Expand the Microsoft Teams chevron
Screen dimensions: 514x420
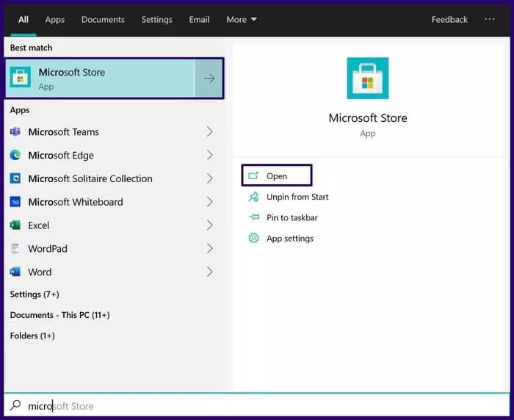tap(210, 132)
